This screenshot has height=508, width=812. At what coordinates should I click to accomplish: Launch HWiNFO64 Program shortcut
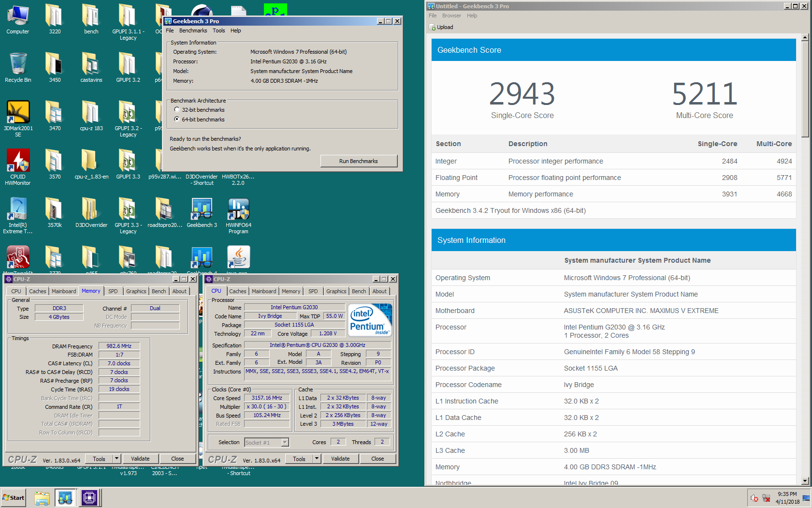pyautogui.click(x=238, y=215)
